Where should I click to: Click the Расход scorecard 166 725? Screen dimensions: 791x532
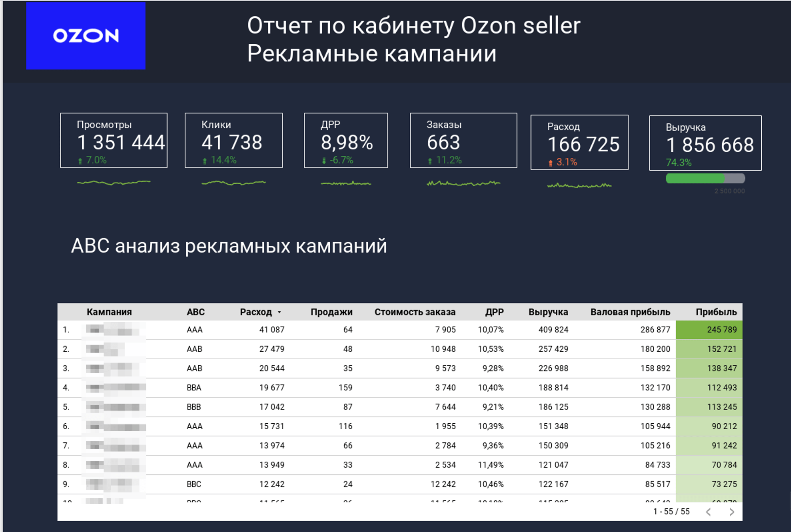click(579, 142)
